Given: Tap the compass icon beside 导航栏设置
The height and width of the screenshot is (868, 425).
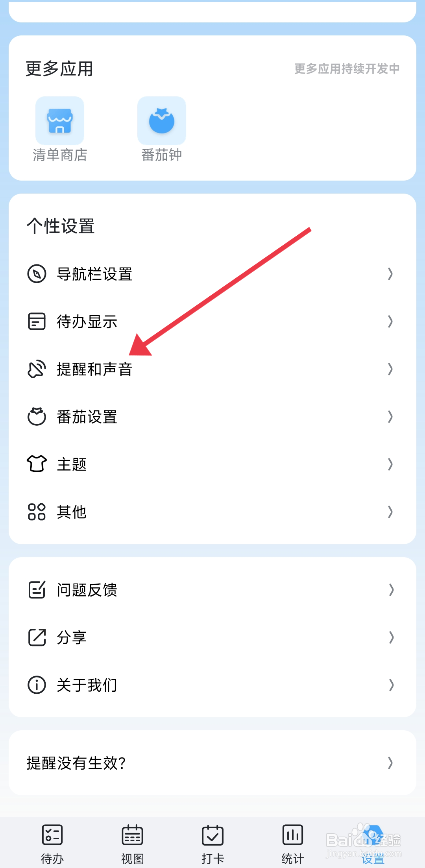Looking at the screenshot, I should (x=37, y=274).
